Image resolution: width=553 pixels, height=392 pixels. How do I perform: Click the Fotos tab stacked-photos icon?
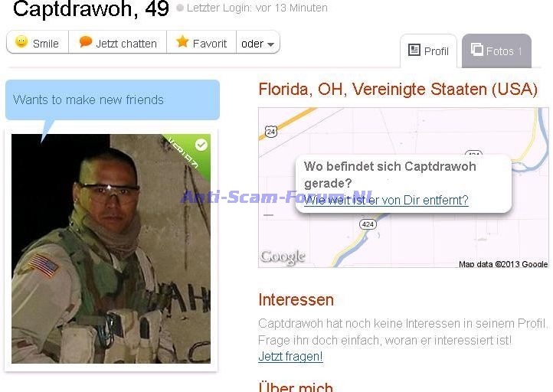(x=477, y=49)
